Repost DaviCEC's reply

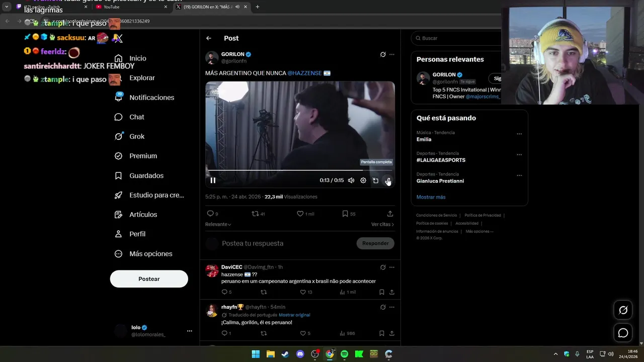pyautogui.click(x=264, y=292)
